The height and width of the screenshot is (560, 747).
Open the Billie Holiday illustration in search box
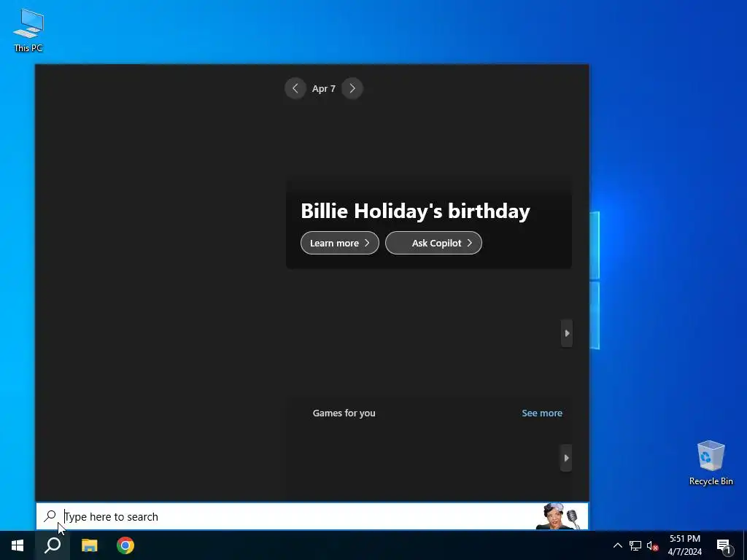point(558,516)
